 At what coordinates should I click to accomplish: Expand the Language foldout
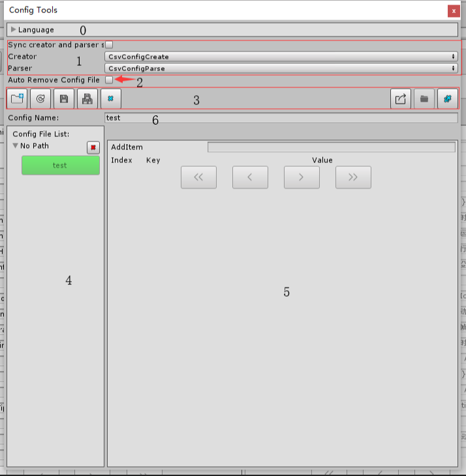tap(13, 29)
